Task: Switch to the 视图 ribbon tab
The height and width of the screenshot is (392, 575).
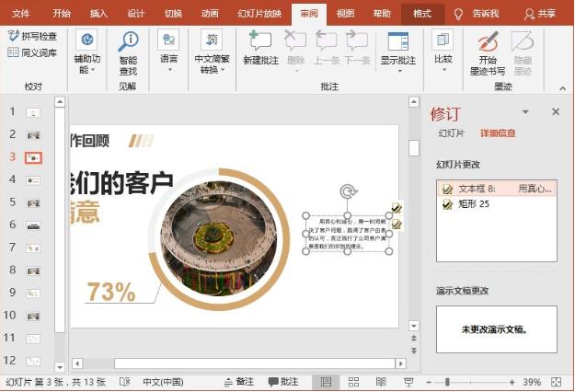Action: point(345,14)
